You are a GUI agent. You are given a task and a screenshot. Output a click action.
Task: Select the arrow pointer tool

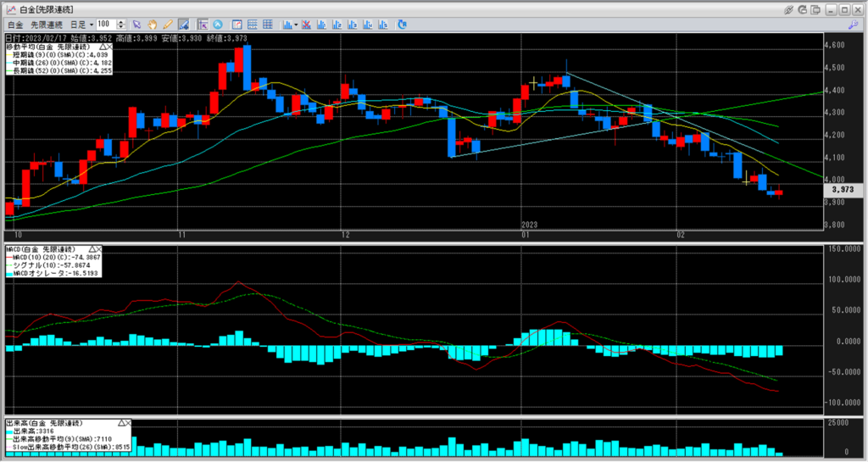click(x=138, y=25)
